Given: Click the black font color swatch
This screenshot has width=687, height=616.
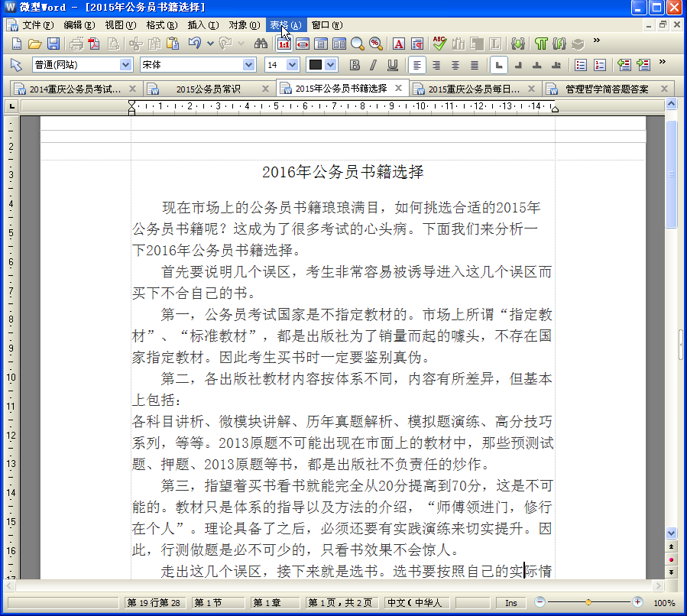Looking at the screenshot, I should coord(316,65).
